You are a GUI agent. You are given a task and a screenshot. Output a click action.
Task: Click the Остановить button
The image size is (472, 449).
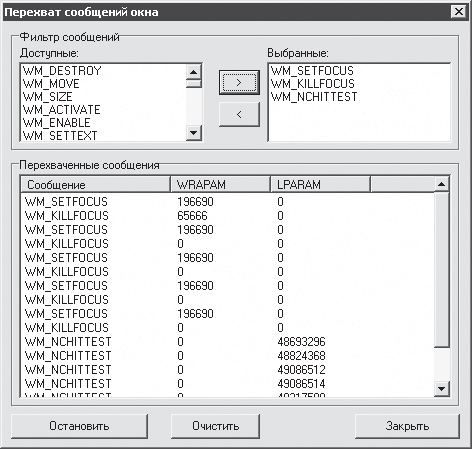(x=79, y=426)
